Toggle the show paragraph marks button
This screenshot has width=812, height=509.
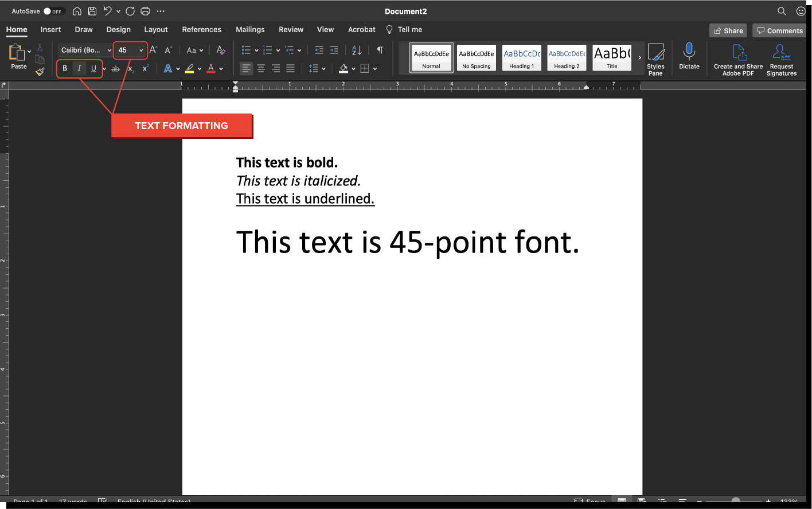pyautogui.click(x=380, y=50)
